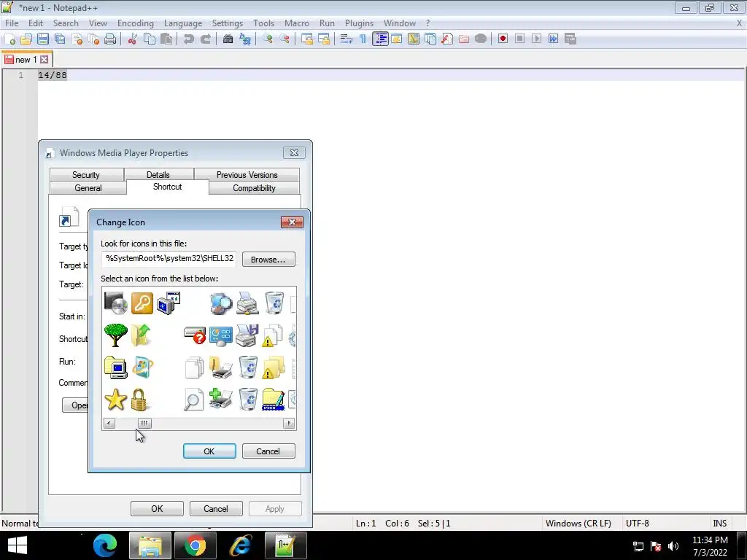The width and height of the screenshot is (747, 560).
Task: Close the Change Icon dialog
Action: coord(292,222)
